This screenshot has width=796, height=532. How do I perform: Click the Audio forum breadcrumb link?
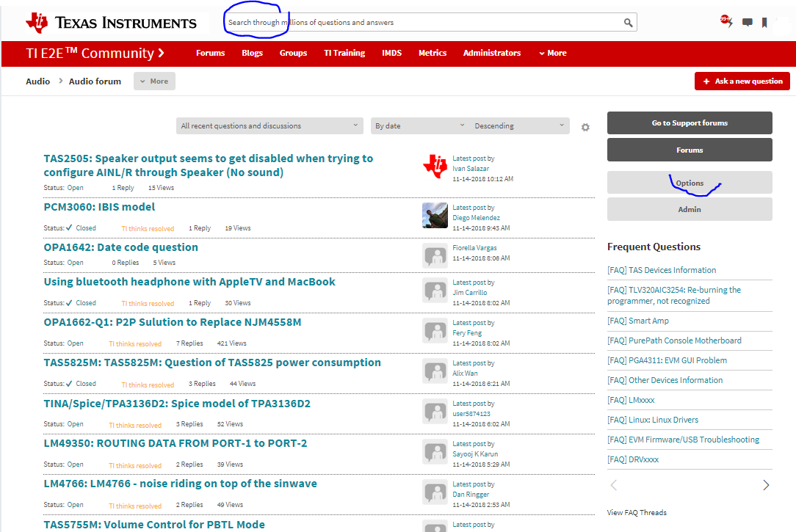click(95, 81)
